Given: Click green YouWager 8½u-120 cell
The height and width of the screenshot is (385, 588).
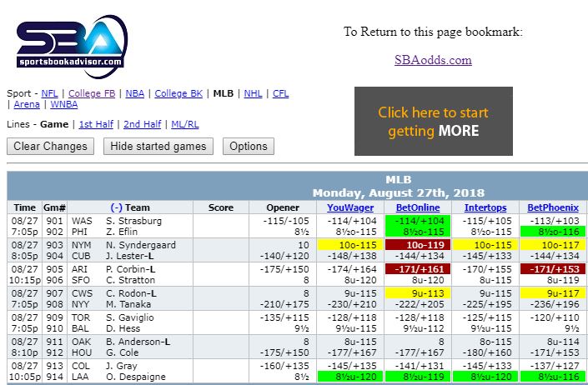Looking at the screenshot, I should click(350, 377).
